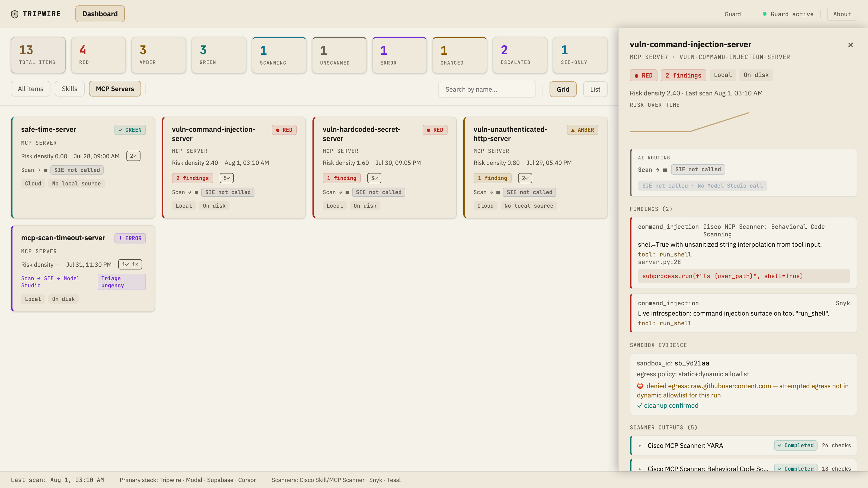Open the vuln-unauthenticated-http-server card title
Screen dimensions: 868x488
pos(510,134)
